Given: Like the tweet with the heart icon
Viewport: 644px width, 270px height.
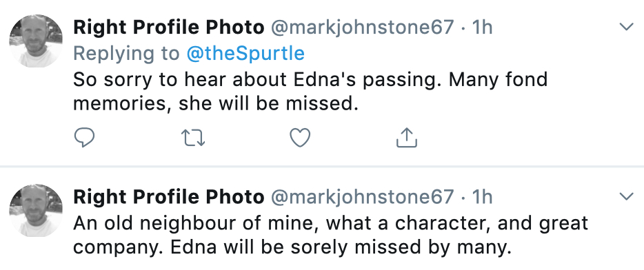Looking at the screenshot, I should pos(300,138).
